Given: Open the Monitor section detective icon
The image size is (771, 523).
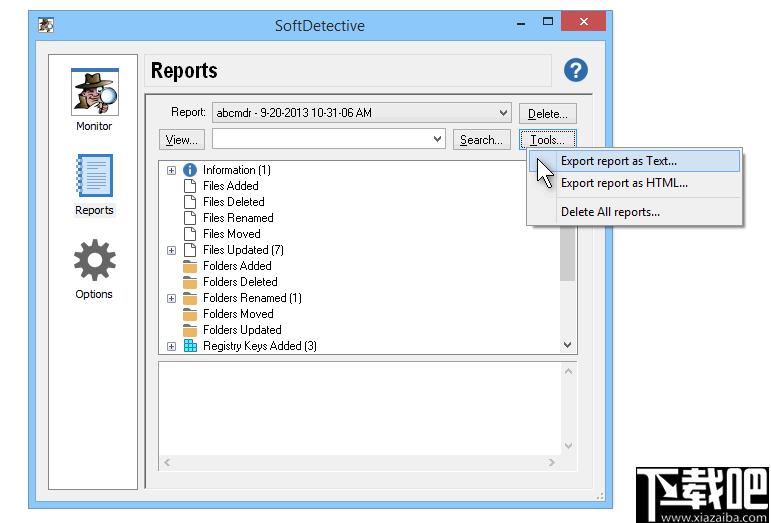Looking at the screenshot, I should click(x=94, y=91).
